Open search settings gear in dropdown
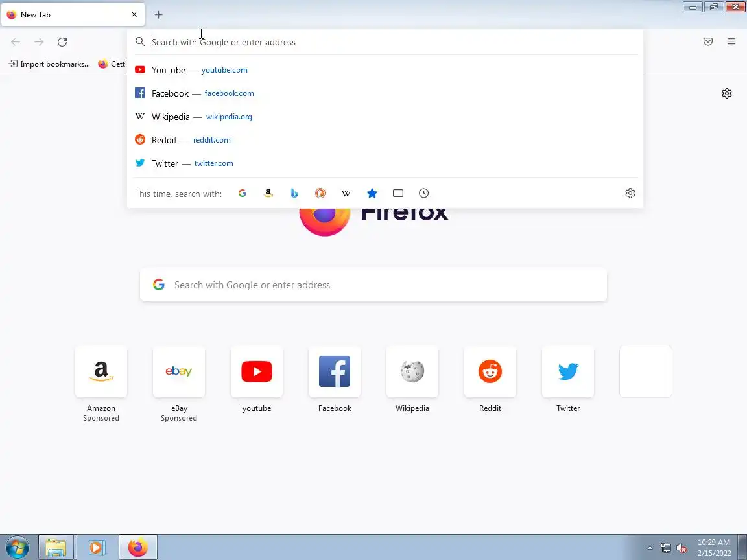This screenshot has width=747, height=560. [630, 193]
